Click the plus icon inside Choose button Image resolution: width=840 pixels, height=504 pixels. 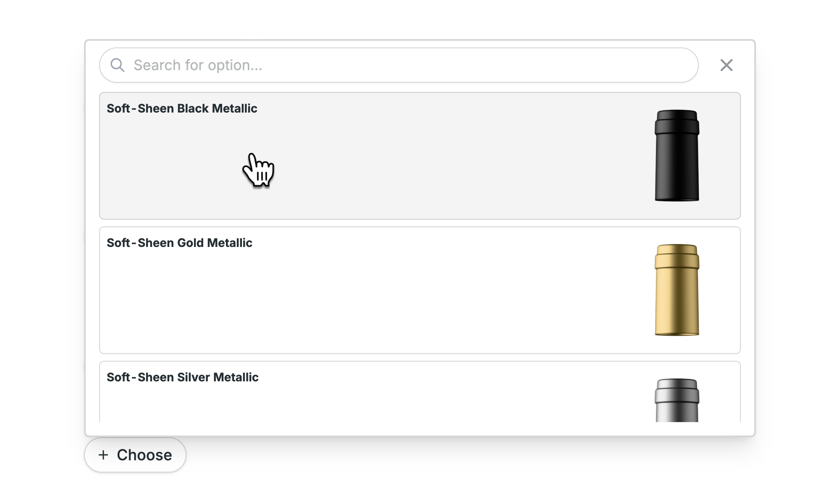tap(103, 455)
